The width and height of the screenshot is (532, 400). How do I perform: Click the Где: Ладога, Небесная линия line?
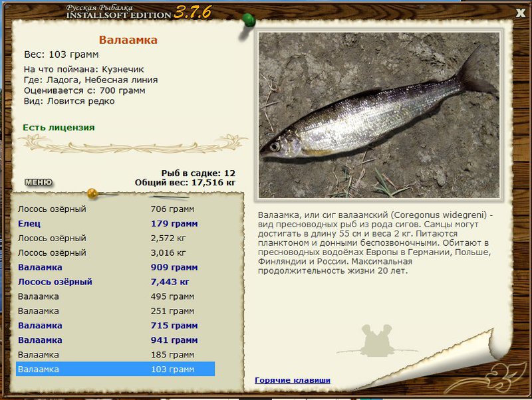(90, 80)
